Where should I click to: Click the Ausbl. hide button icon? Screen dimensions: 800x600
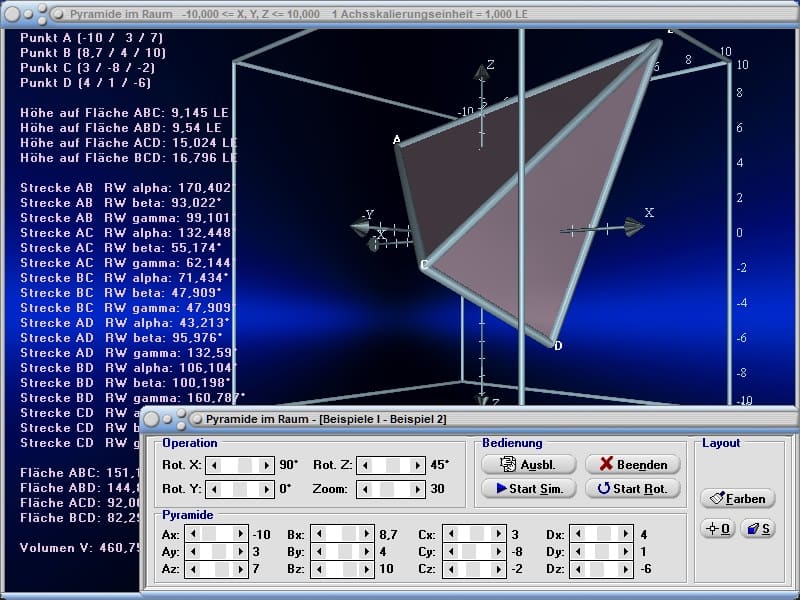point(508,464)
